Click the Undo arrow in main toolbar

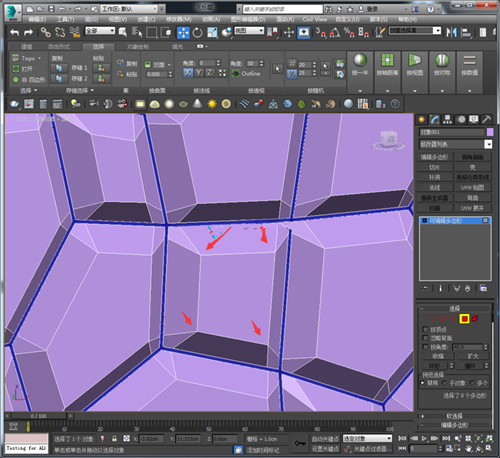pos(14,32)
